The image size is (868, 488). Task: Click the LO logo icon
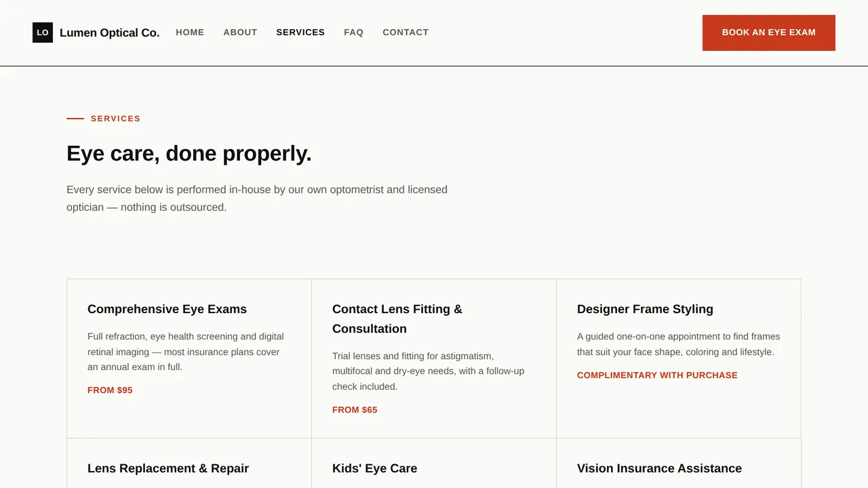[43, 33]
